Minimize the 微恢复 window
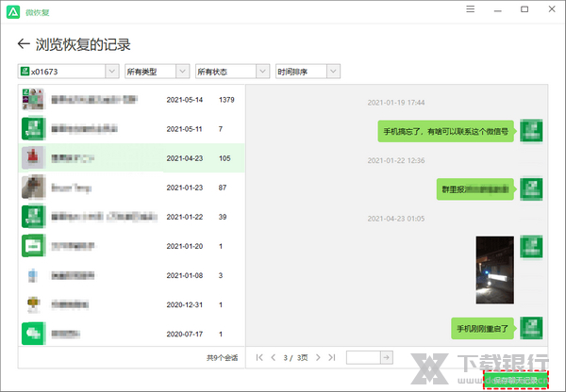This screenshot has height=392, width=566. pos(498,9)
